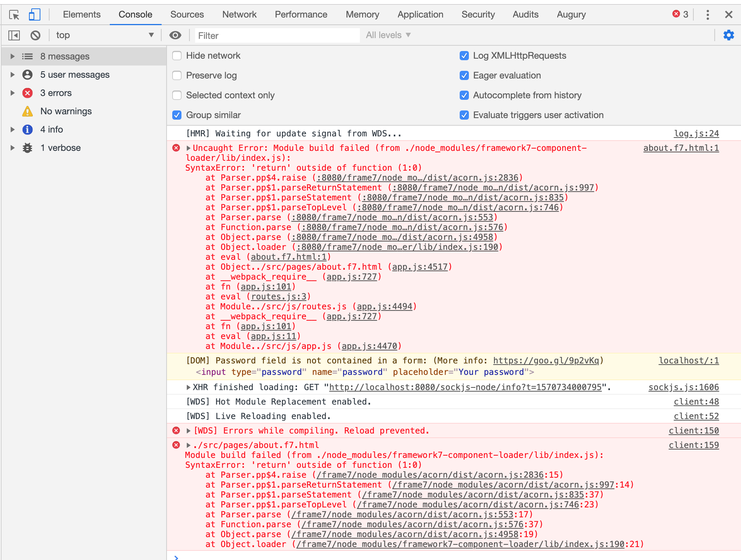Switch to the Security tab
This screenshot has height=560, width=741.
pyautogui.click(x=478, y=14)
